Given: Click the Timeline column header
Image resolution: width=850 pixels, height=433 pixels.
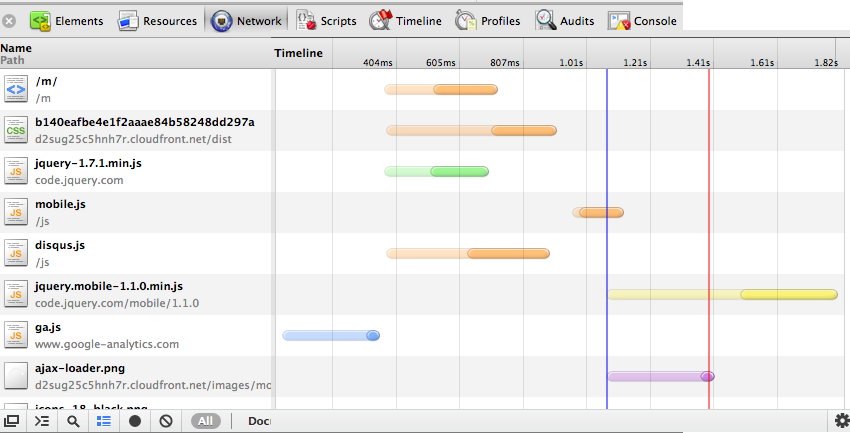Looking at the screenshot, I should pyautogui.click(x=299, y=53).
